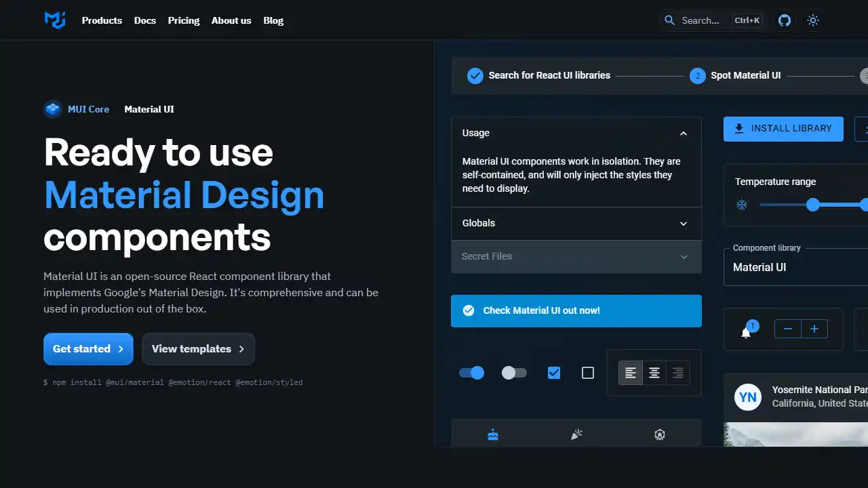Collapse the Usage accordion
The width and height of the screenshot is (868, 488).
pos(576,133)
